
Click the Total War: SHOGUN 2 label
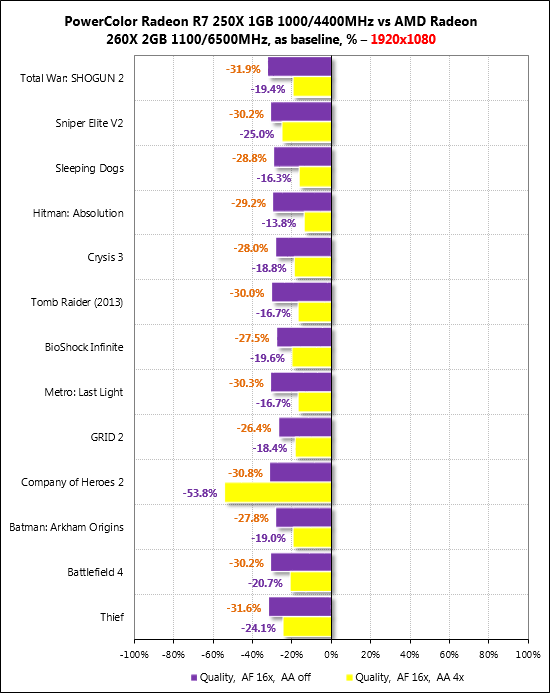[72, 78]
